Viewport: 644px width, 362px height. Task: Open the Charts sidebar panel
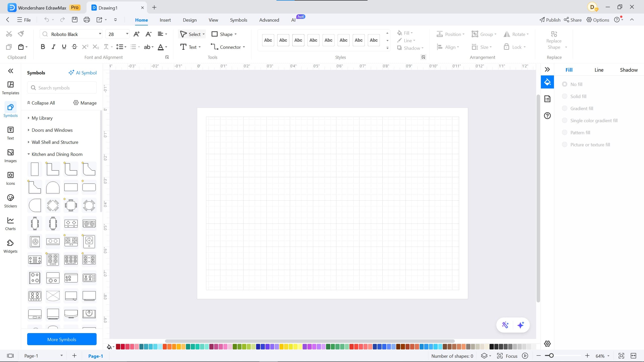pyautogui.click(x=10, y=223)
